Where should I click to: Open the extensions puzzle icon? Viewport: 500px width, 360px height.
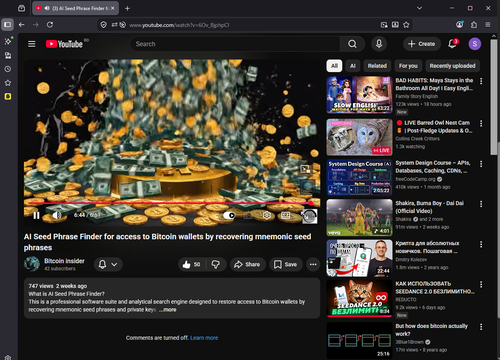474,25
